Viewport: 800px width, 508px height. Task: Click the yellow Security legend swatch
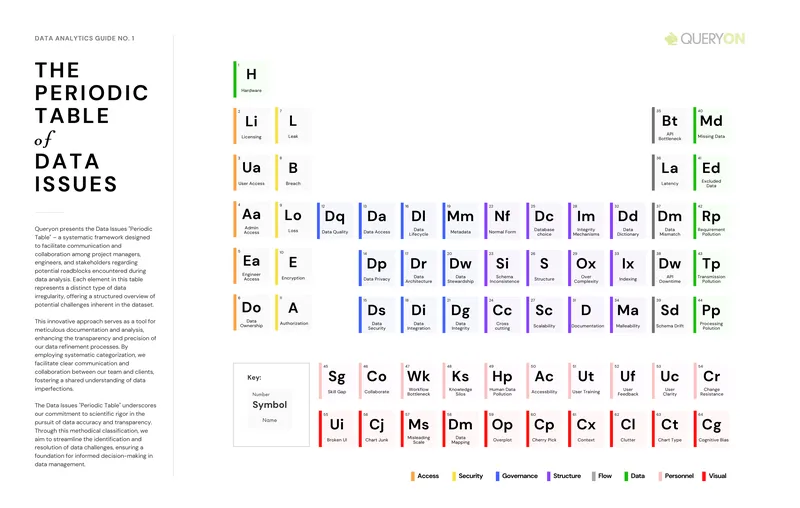tap(454, 476)
